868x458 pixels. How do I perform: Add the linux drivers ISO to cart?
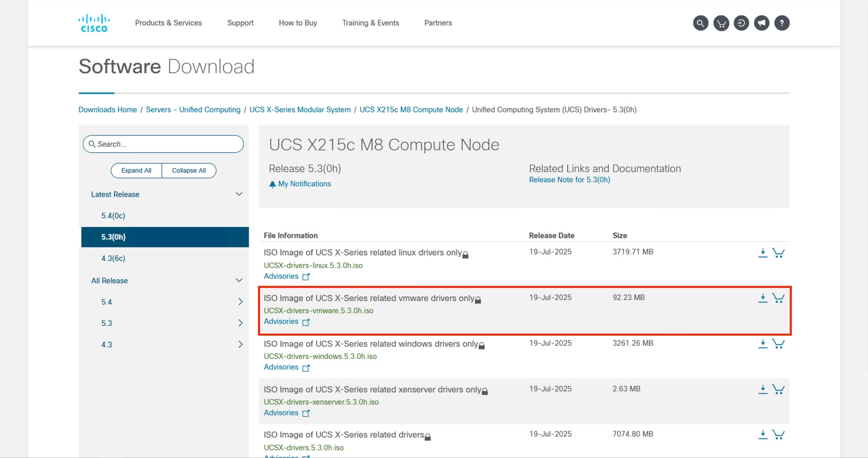[x=779, y=253]
